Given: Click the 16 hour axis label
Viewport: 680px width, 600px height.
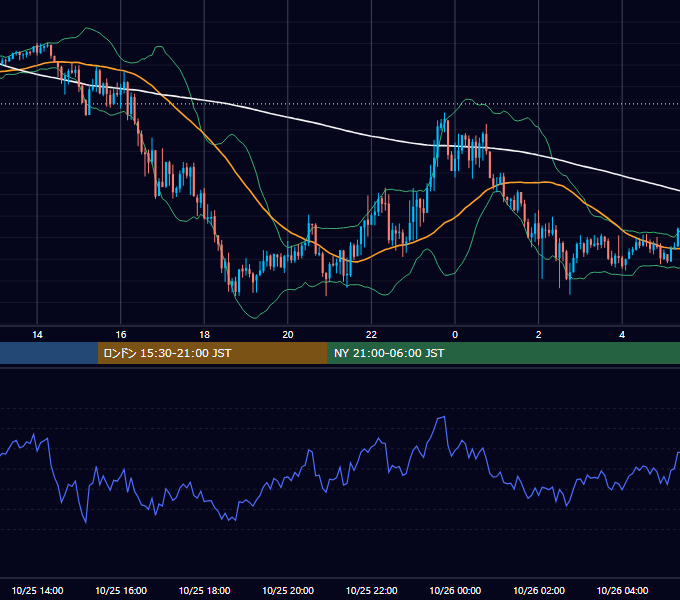Looking at the screenshot, I should pos(121,335).
